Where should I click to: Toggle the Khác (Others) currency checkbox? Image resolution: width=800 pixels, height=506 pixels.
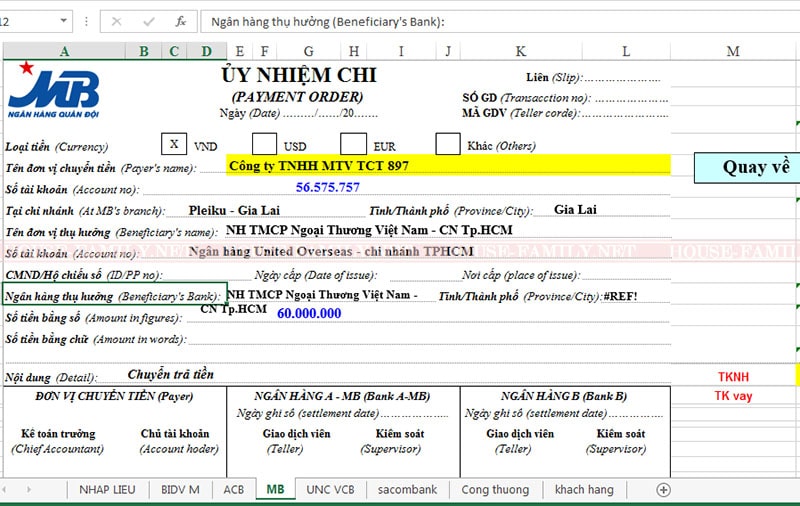coord(448,144)
